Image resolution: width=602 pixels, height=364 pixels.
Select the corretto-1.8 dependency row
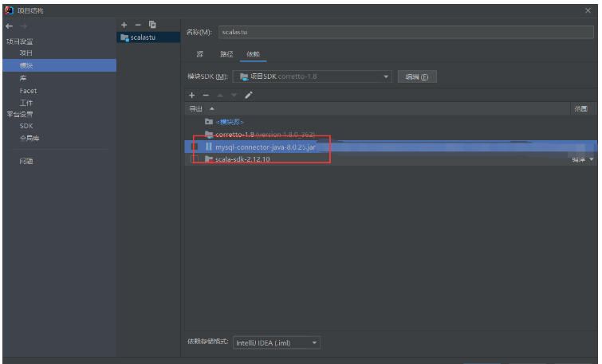click(x=391, y=135)
